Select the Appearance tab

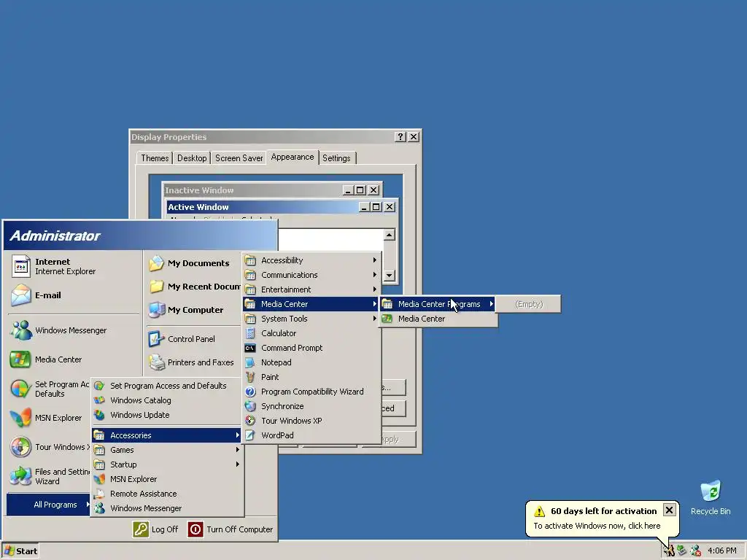click(x=292, y=157)
